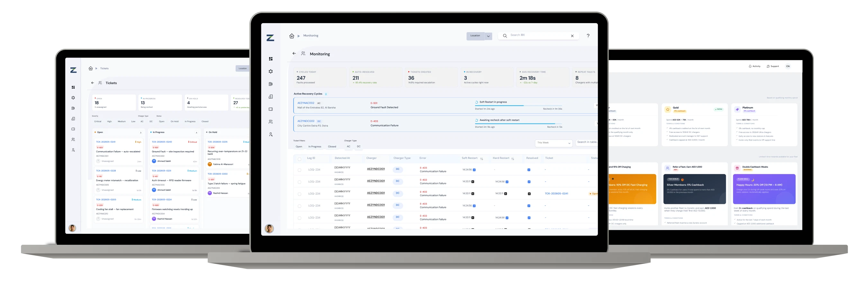The height and width of the screenshot is (283, 868).
Task: Open the profile photo in Tickets sidebar
Action: click(x=72, y=228)
